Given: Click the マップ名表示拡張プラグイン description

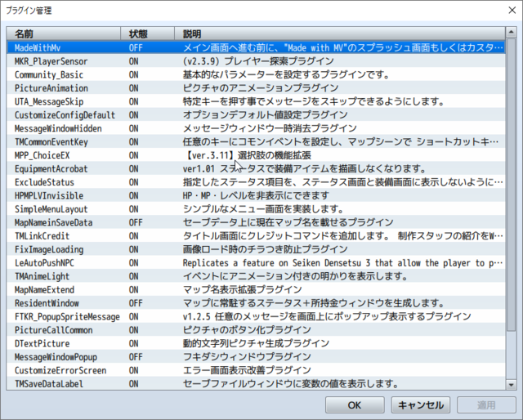Looking at the screenshot, I should click(243, 289).
